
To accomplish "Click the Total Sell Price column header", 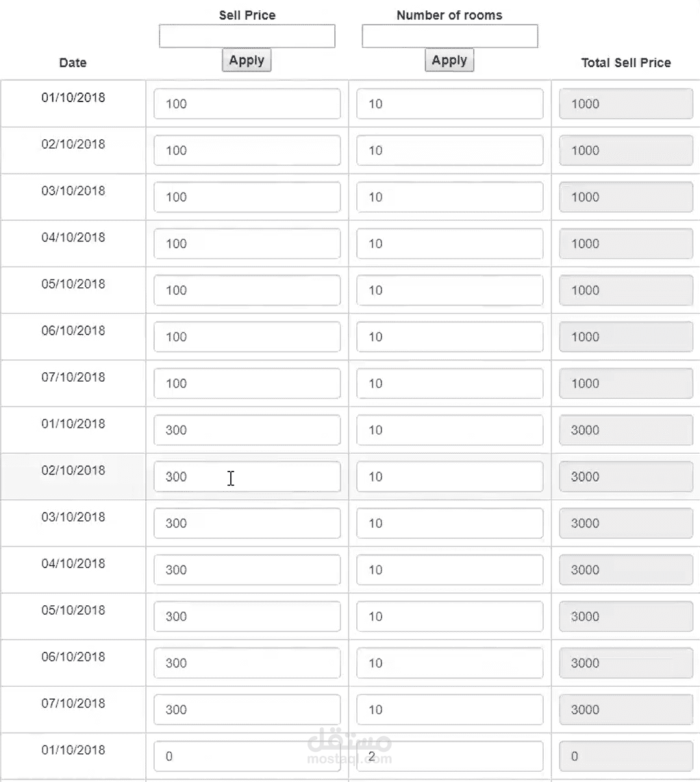I will [625, 63].
